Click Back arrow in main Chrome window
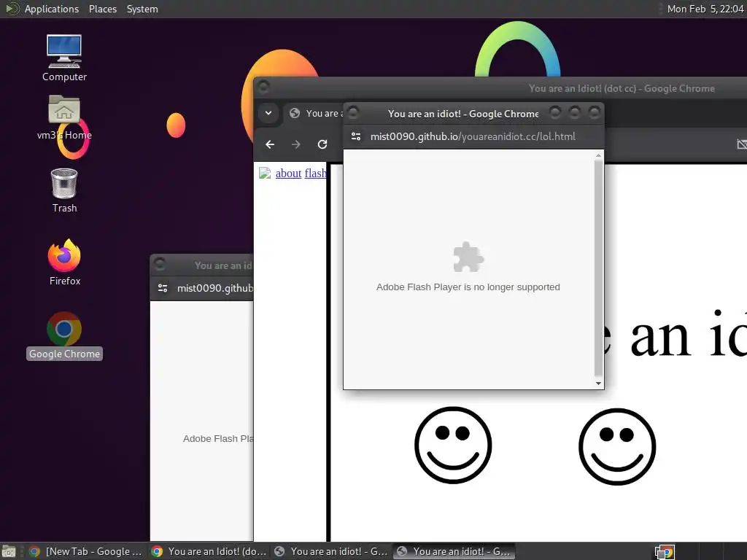Viewport: 747px width, 560px height. coord(270,144)
